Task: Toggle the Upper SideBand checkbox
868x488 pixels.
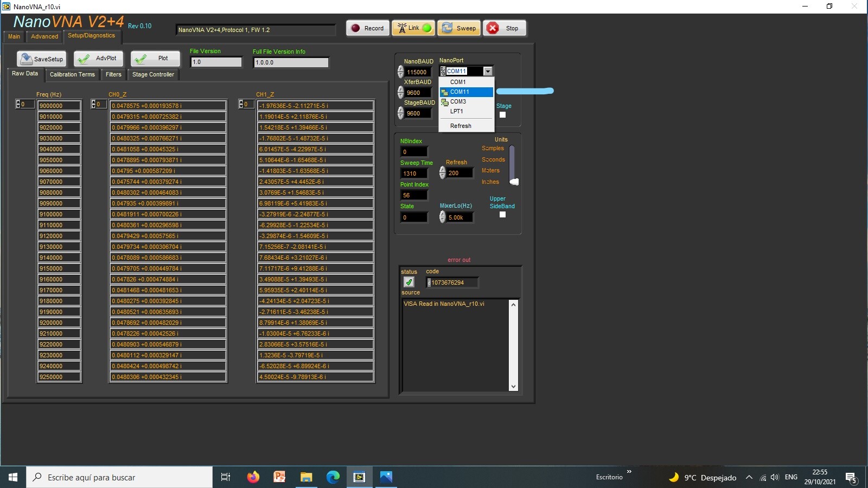Action: [x=502, y=215]
